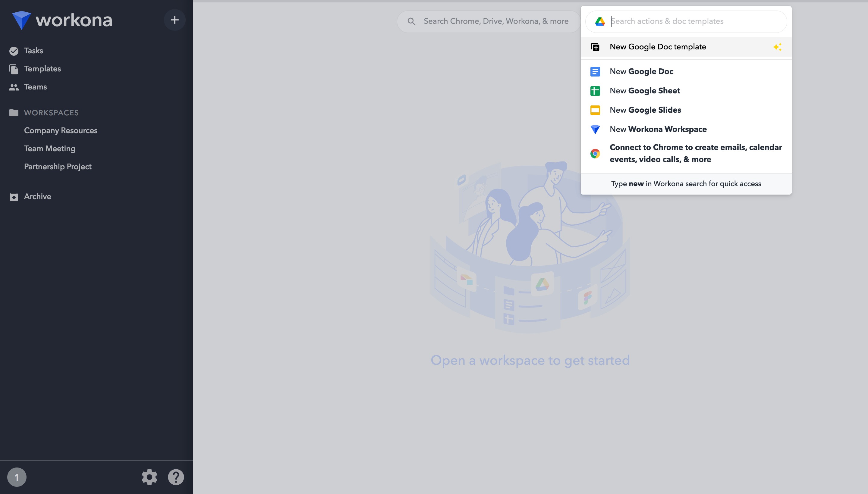Viewport: 868px width, 494px height.
Task: Click the 'Open a workspace to get started' text
Action: pyautogui.click(x=530, y=361)
